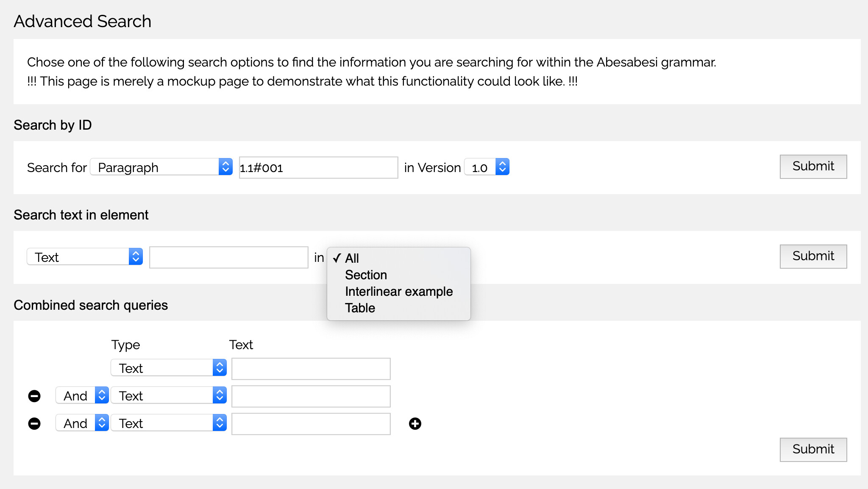Open the third row Text type dropdown
This screenshot has width=868, height=489.
click(x=169, y=423)
